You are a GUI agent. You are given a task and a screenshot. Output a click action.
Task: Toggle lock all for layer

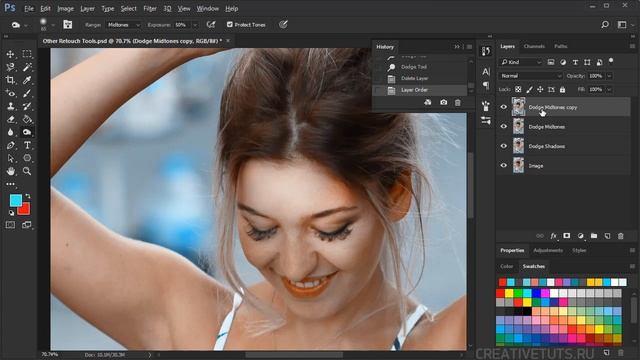562,89
